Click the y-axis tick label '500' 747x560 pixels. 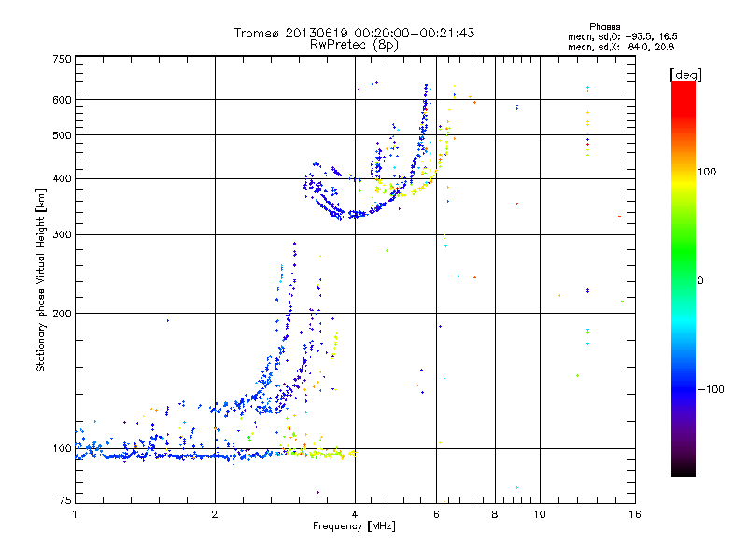(62, 135)
